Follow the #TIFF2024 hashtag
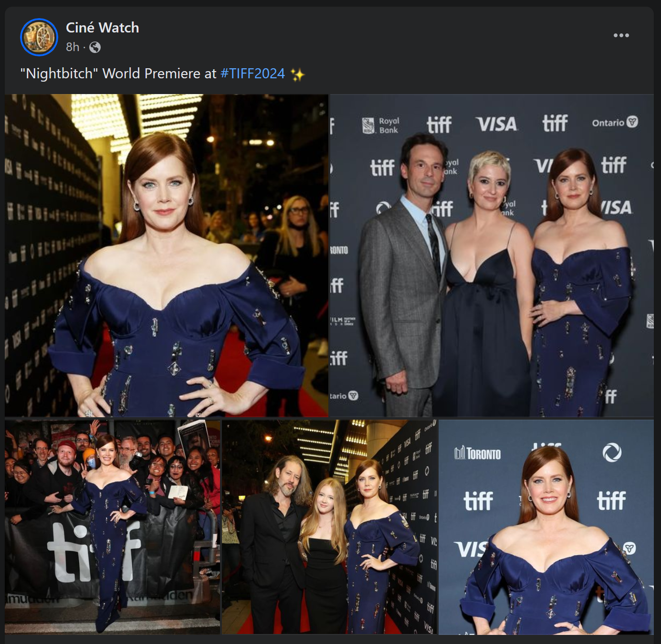Image resolution: width=661 pixels, height=644 pixels. pos(252,74)
